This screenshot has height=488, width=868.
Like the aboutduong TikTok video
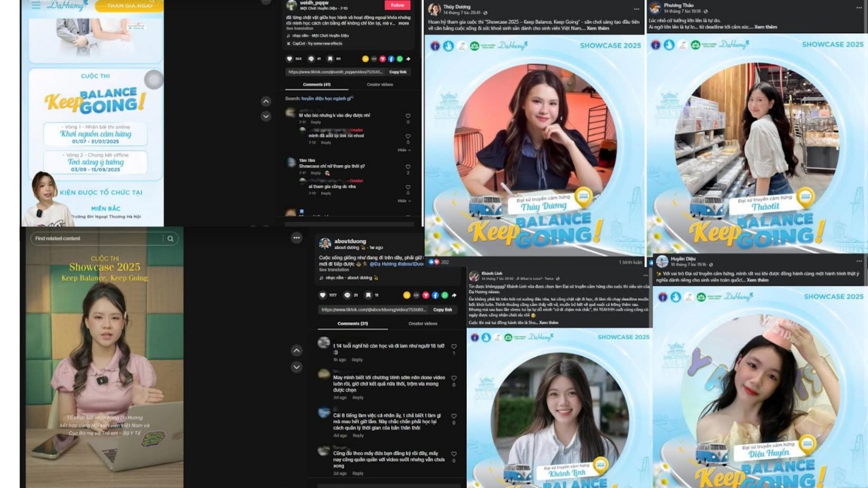click(323, 295)
